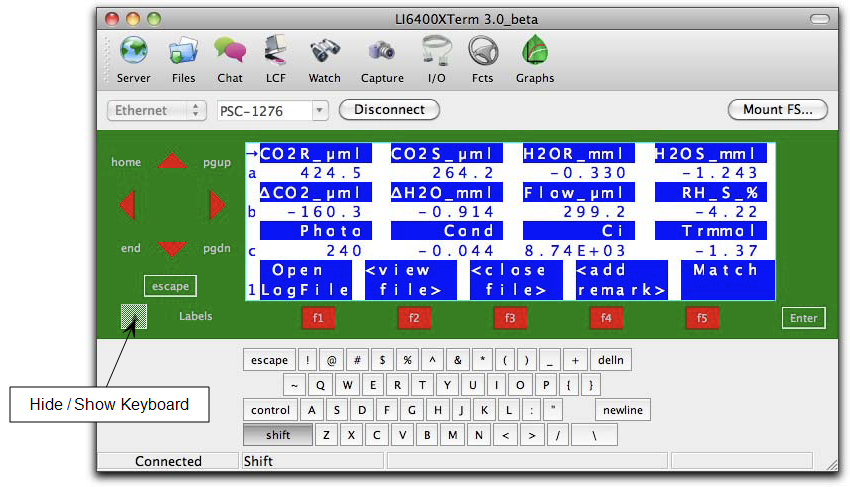Select <close file> soft key label
Image resolution: width=850 pixels, height=487 pixels.
click(x=516, y=280)
